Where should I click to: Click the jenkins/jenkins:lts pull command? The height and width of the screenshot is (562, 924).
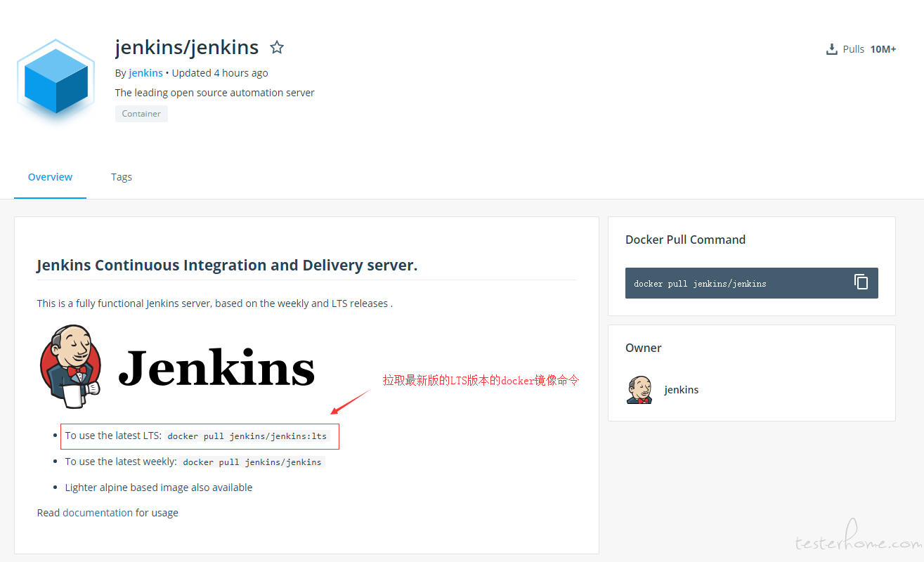click(x=247, y=436)
